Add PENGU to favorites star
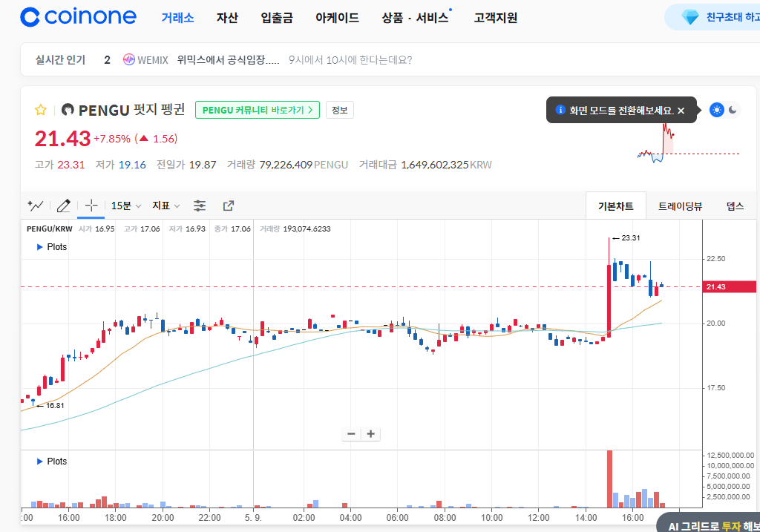 click(41, 110)
